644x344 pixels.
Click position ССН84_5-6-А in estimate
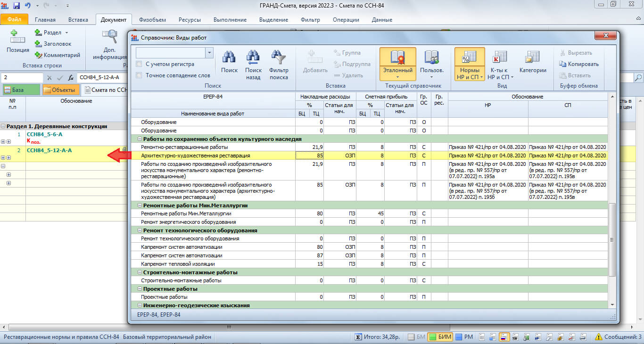(44, 135)
